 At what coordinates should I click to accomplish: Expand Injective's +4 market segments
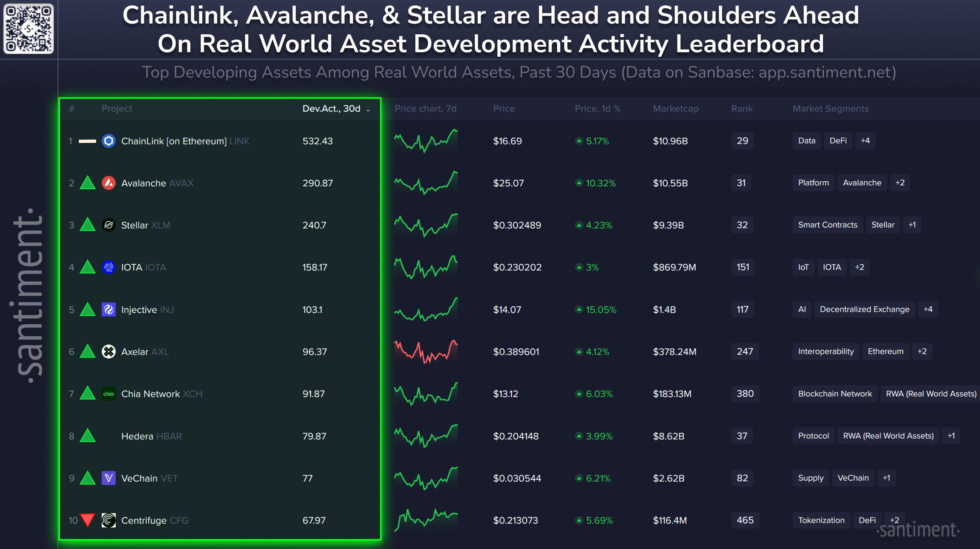[928, 310]
